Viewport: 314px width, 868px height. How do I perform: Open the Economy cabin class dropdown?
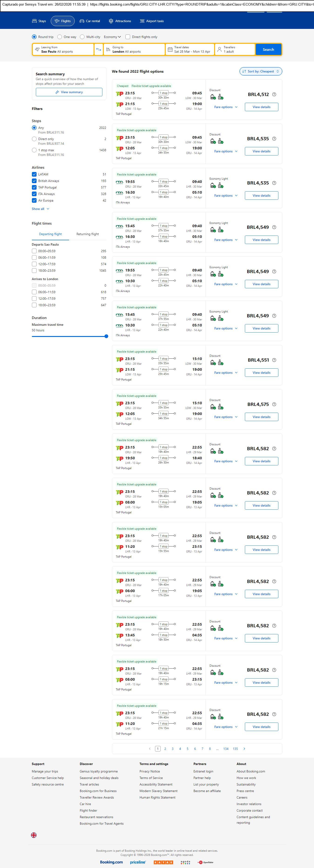(x=112, y=37)
